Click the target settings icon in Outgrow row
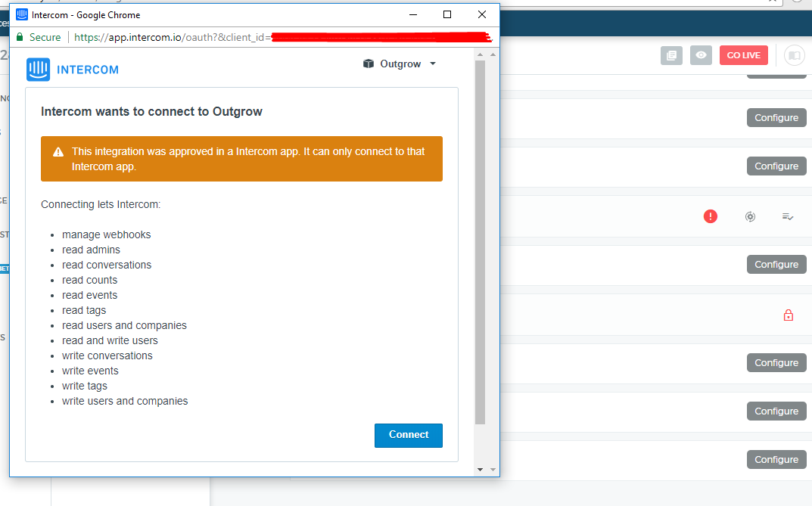The image size is (812, 506). [x=751, y=217]
